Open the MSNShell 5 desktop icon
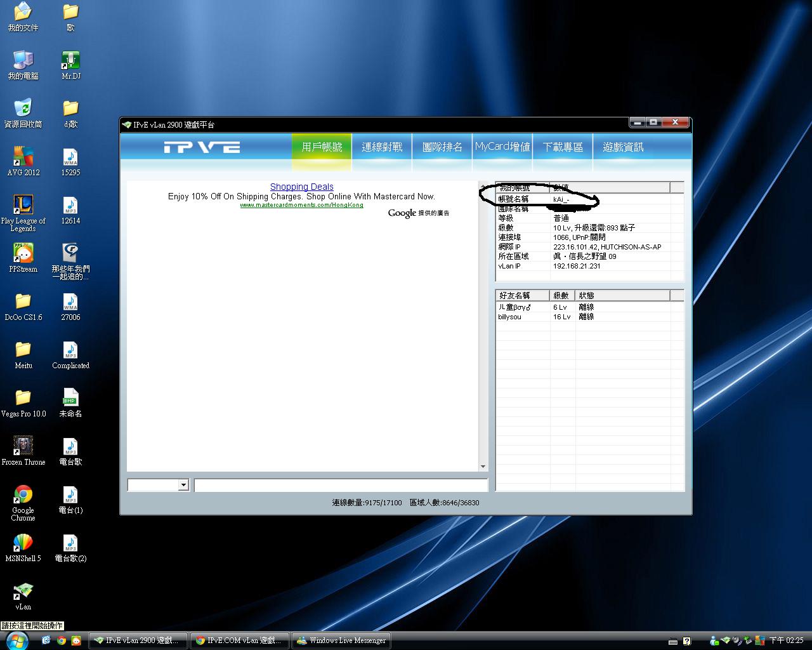 (x=23, y=543)
